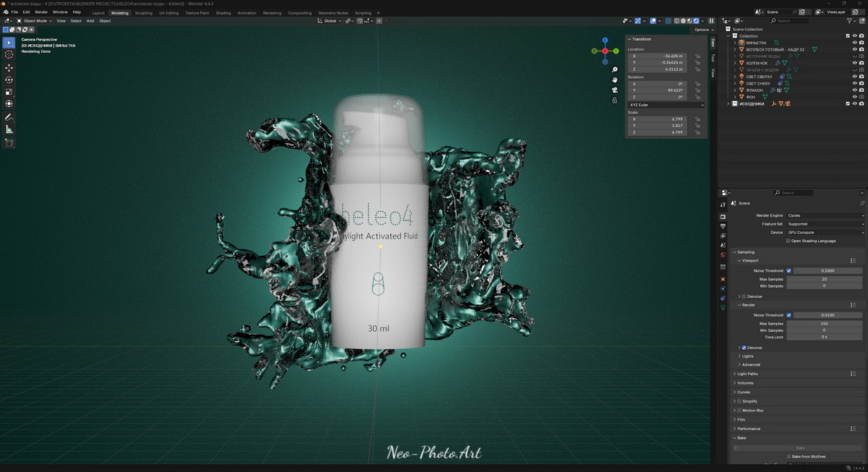Screen dimensions: 868x472
Task: Switch to the Sculpting workspace tab
Action: pos(144,13)
